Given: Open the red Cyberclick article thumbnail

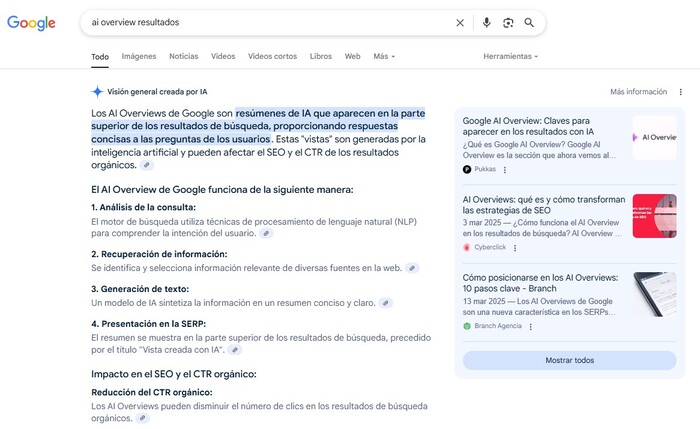Looking at the screenshot, I should click(x=654, y=216).
